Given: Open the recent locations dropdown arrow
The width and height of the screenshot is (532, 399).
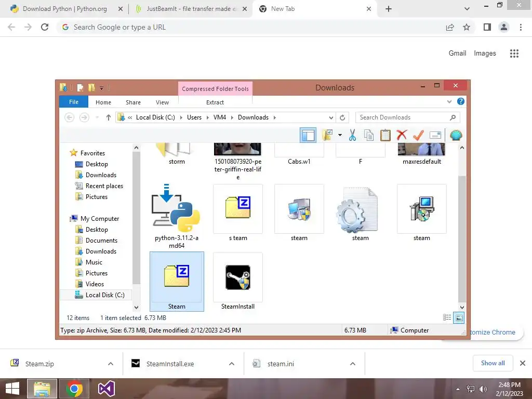Looking at the screenshot, I should coord(97,117).
